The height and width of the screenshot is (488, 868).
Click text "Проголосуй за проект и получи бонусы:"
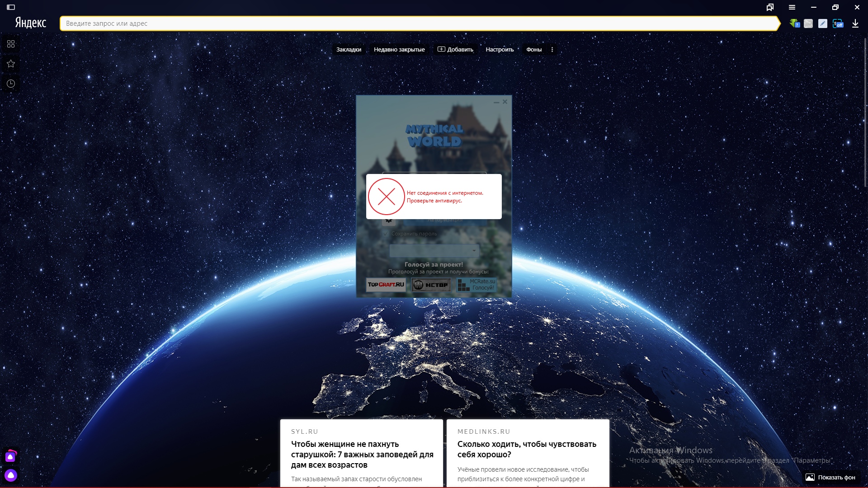pyautogui.click(x=438, y=272)
